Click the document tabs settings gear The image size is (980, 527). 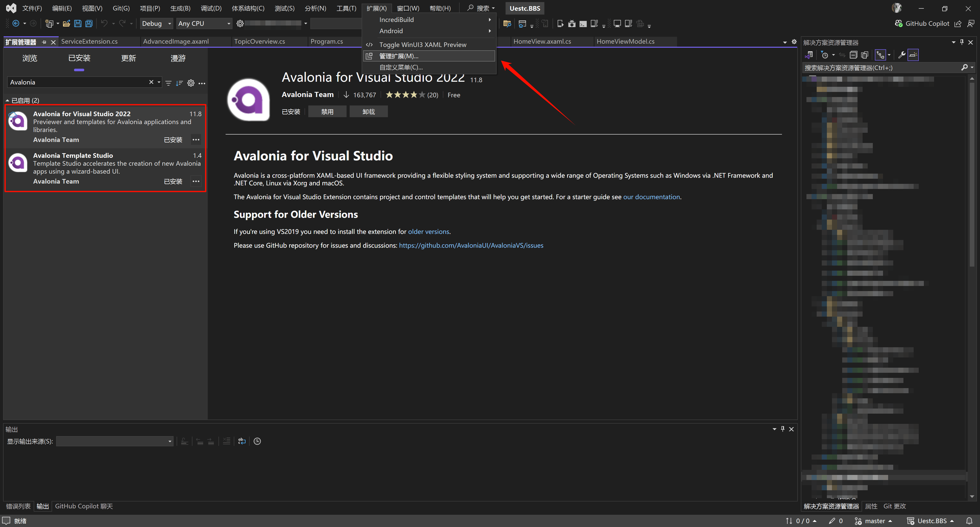coord(794,42)
